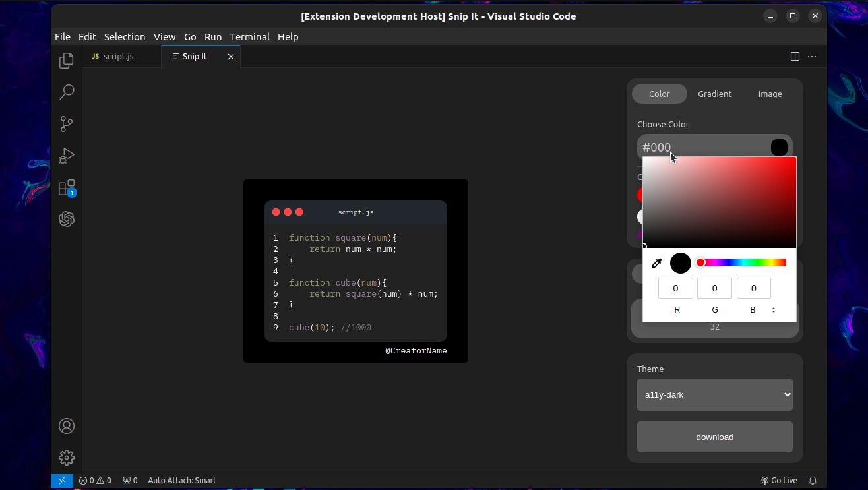Open the ChatGPT extension icon in activity bar
868x490 pixels.
[x=67, y=219]
